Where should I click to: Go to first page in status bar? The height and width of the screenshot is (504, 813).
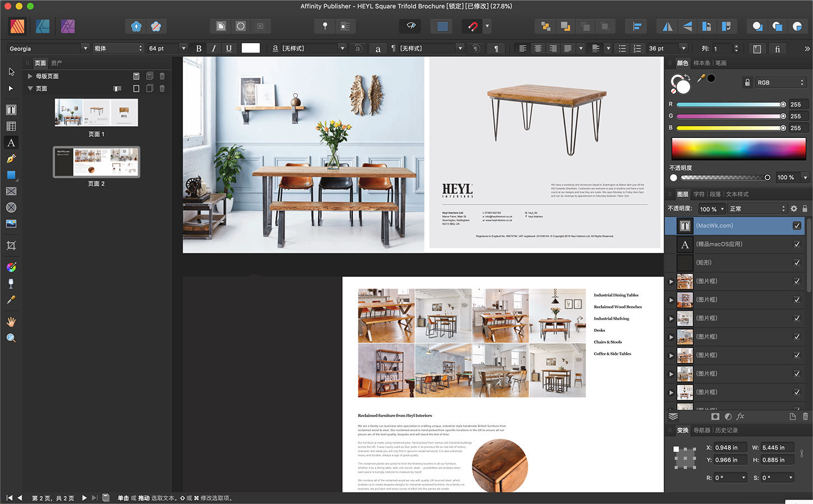tap(9, 498)
